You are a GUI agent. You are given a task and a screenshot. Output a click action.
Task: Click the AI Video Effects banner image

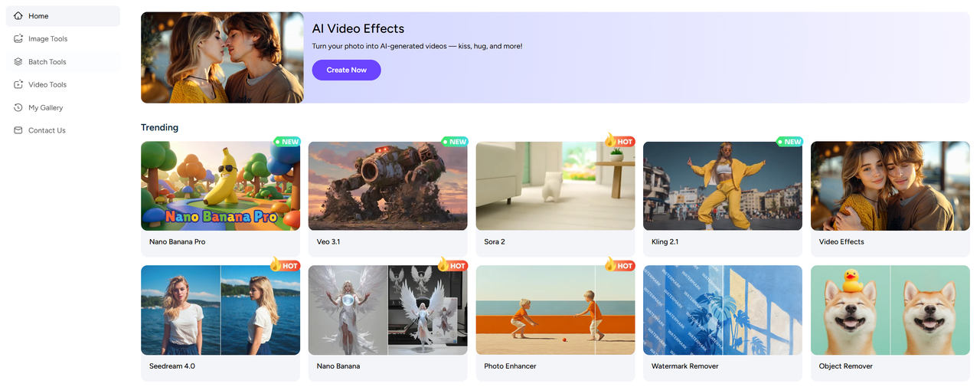tap(222, 57)
